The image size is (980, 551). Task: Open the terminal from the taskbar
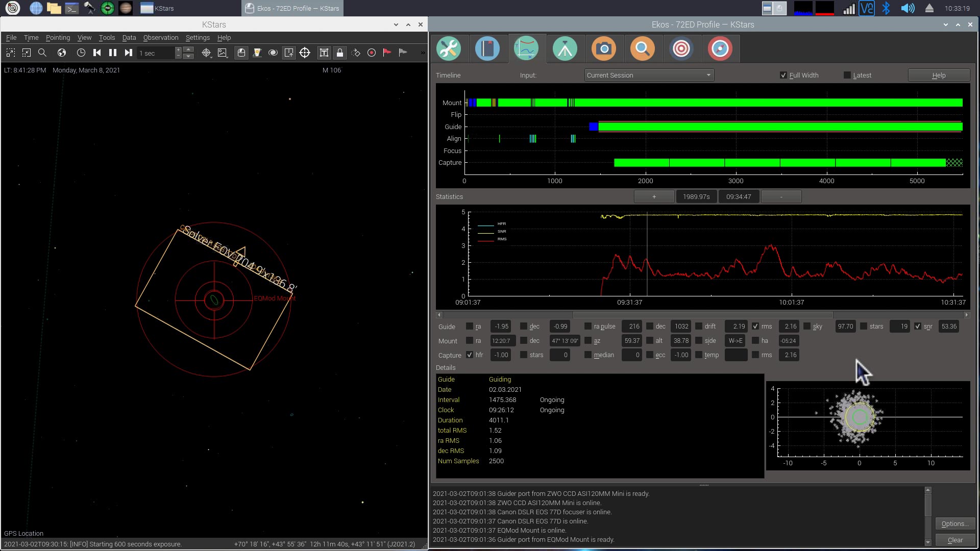(x=71, y=8)
